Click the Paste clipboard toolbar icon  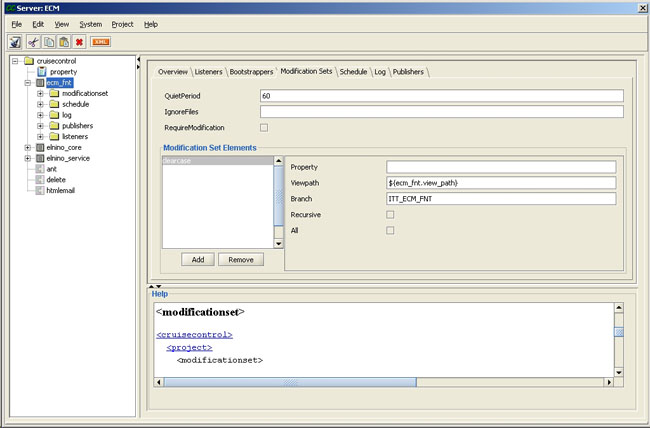click(64, 42)
